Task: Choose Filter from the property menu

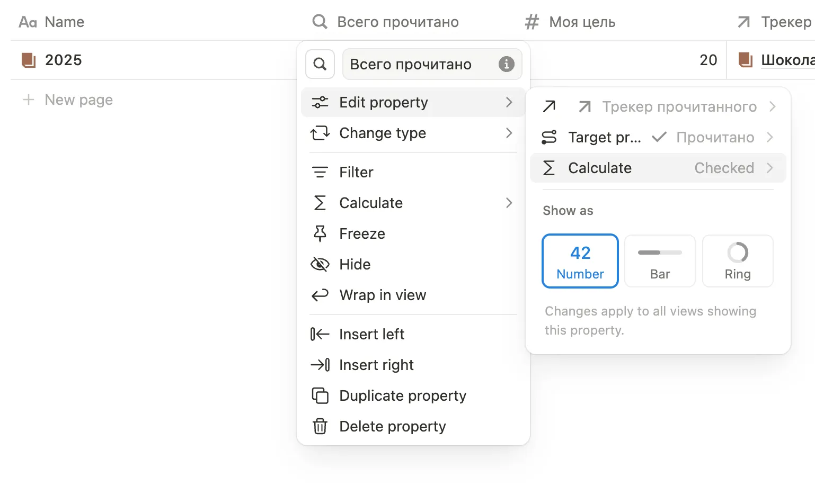Action: click(413, 172)
